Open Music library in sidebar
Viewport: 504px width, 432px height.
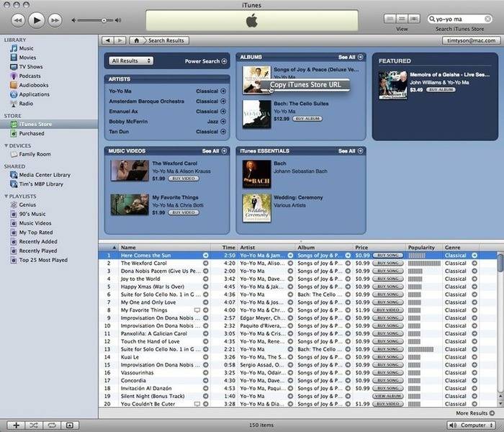[26, 48]
